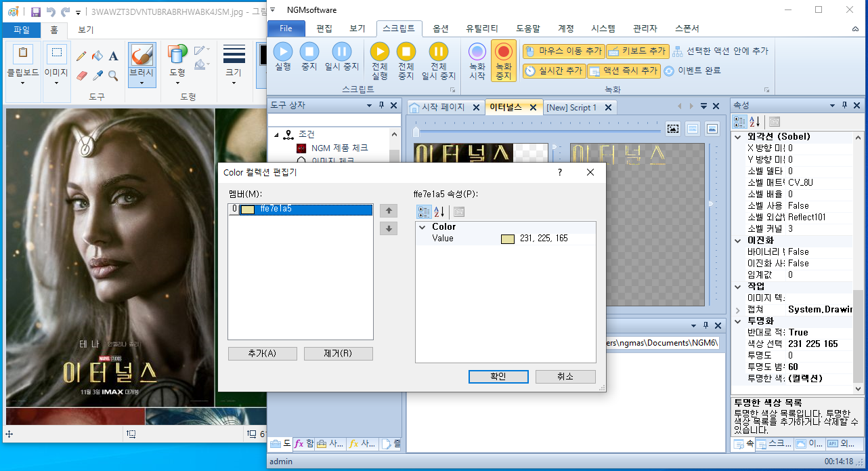Close the 이터널스 document tab
Screen dimensions: 868x471
pos(533,107)
